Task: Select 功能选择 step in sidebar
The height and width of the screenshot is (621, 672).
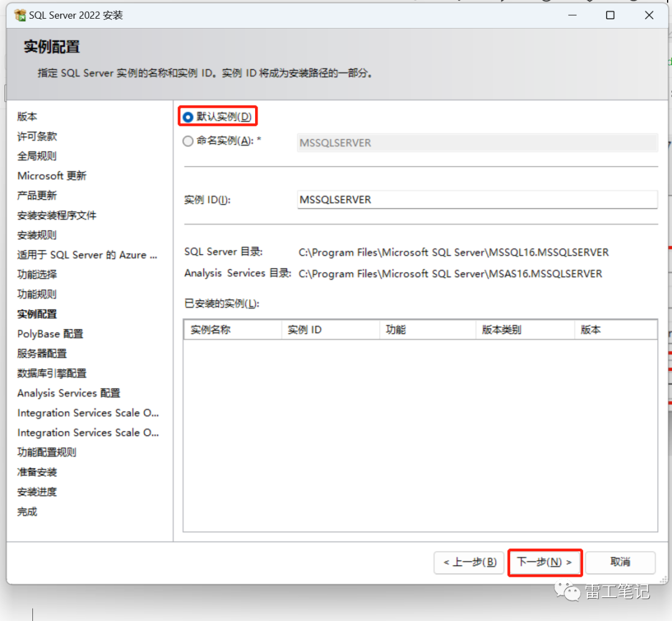Action: [x=37, y=274]
